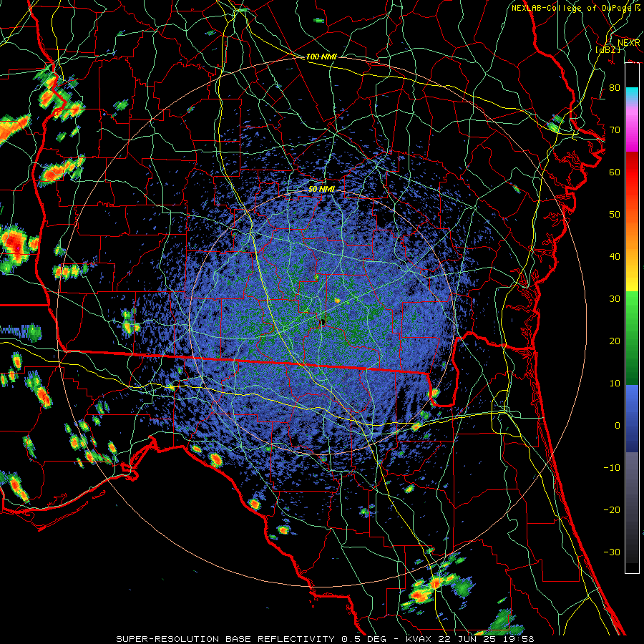Image resolution: width=644 pixels, height=644 pixels.
Task: Click the "[dBZ]" unit label above the color bar
Action: 608,49
